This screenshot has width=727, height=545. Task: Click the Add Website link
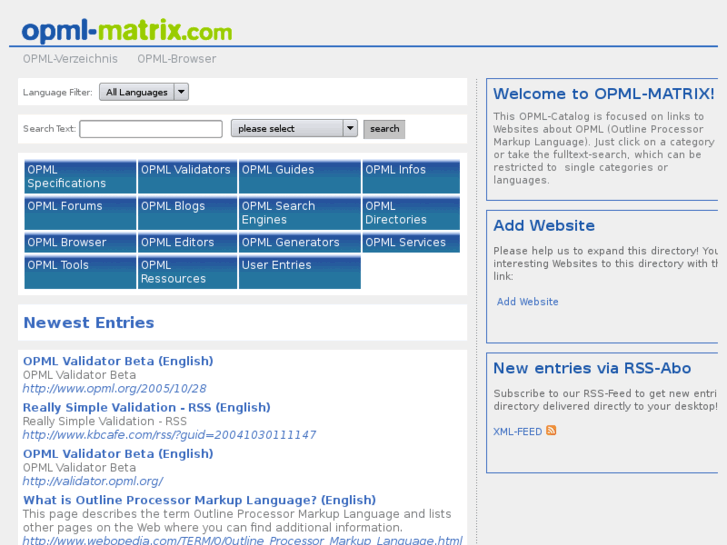tap(527, 301)
